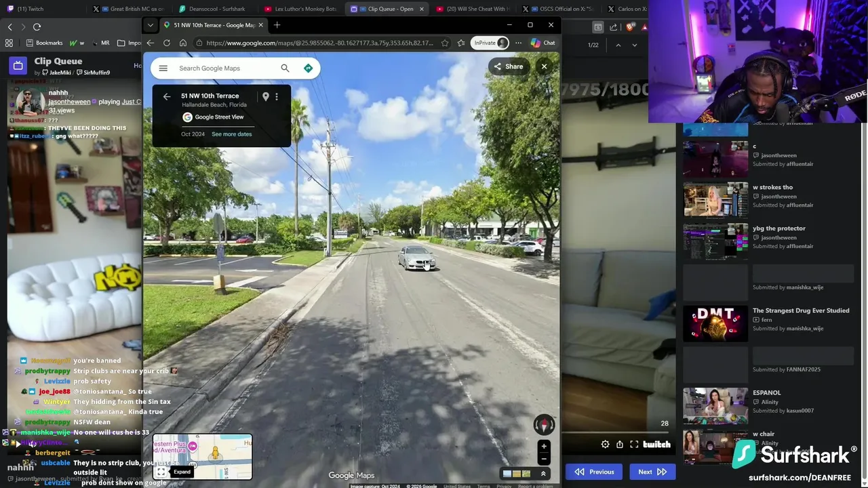Close the Clip Queue tab
Screen dimensions: 868x488
click(x=422, y=9)
